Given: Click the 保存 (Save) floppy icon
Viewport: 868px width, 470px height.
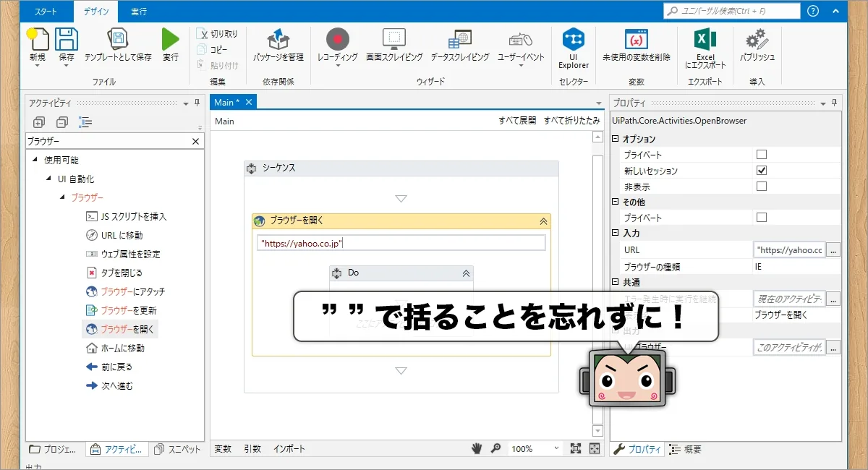Looking at the screenshot, I should (x=67, y=39).
